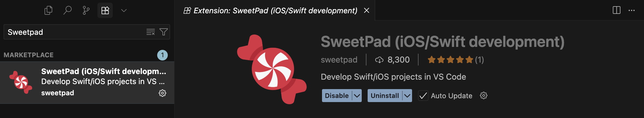
Task: Click SweetPad candy icon in list item
Action: 21,82
